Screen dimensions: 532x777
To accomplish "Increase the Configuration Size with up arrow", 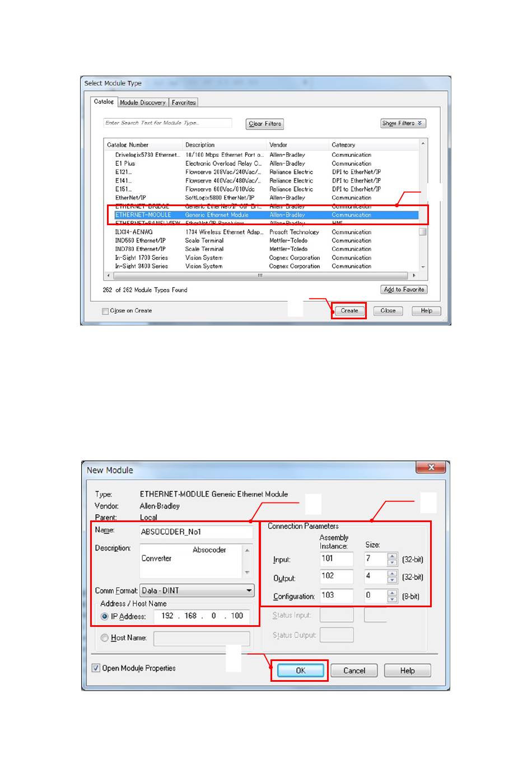I will coord(392,593).
